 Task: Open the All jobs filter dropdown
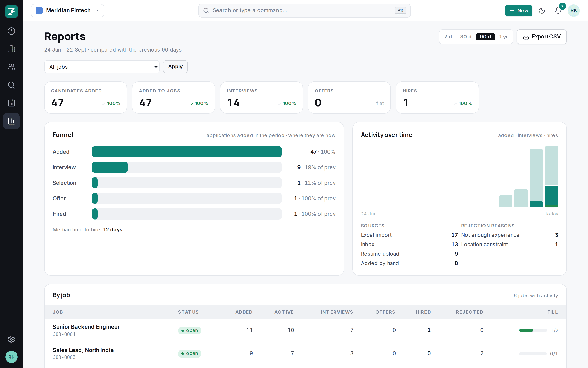[x=102, y=67]
